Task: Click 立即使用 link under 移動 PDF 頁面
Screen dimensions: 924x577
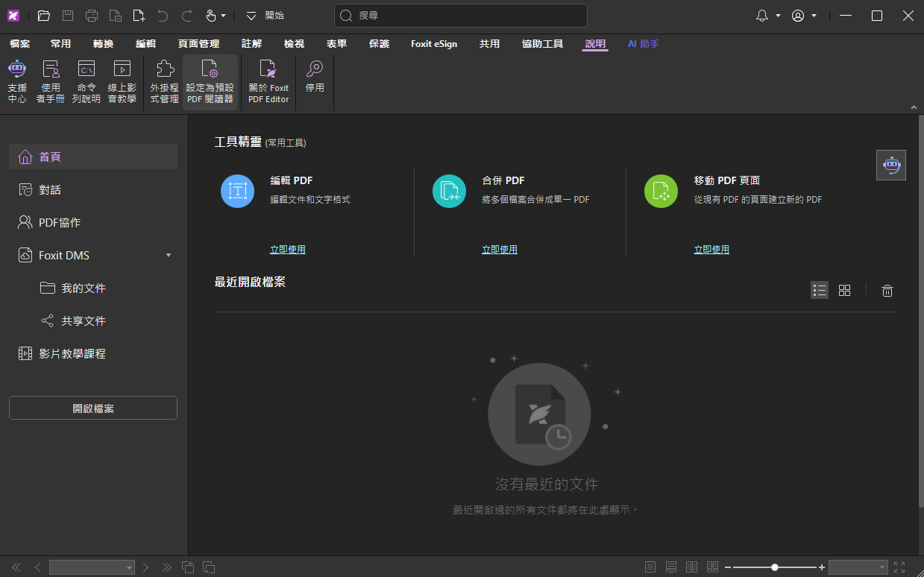Action: (x=711, y=250)
